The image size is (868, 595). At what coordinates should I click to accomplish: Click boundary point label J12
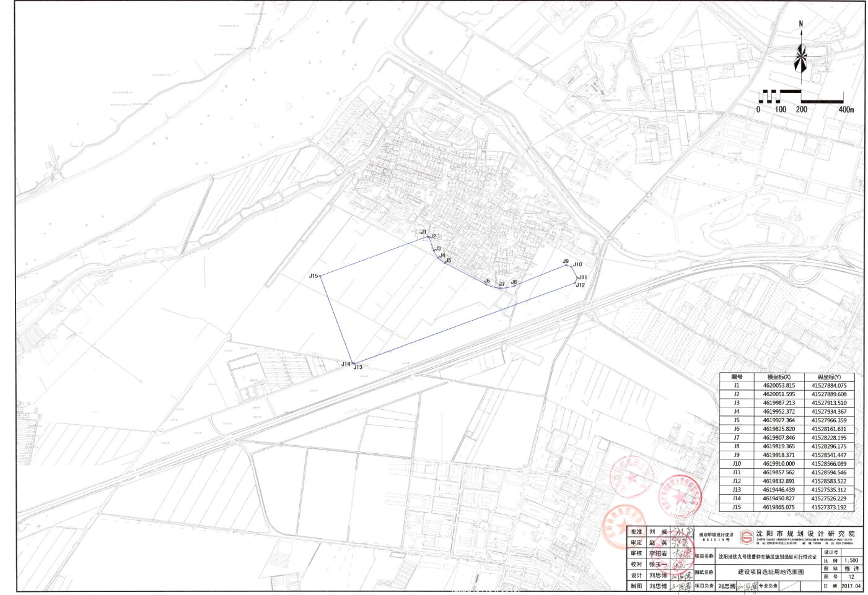click(580, 285)
